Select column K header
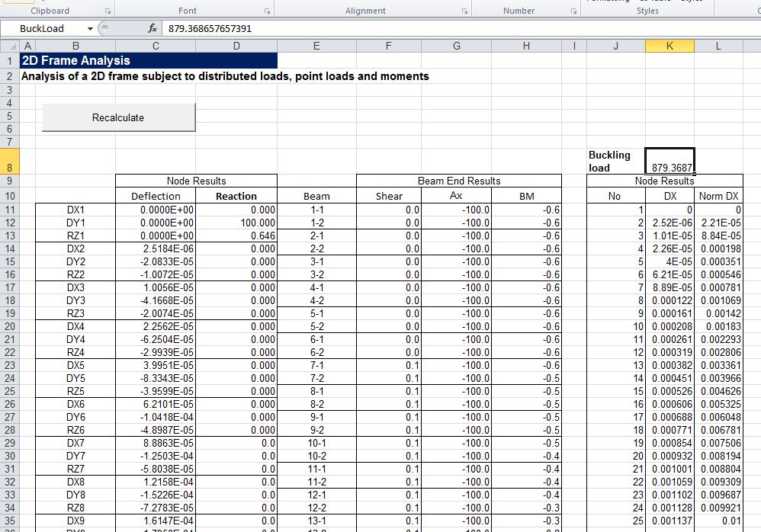The width and height of the screenshot is (761, 532). [669, 46]
